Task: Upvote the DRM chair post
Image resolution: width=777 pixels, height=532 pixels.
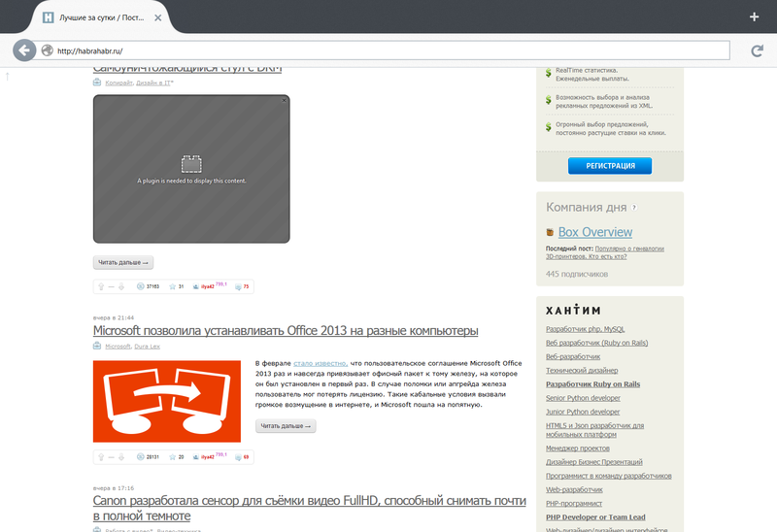Action: click(x=101, y=286)
